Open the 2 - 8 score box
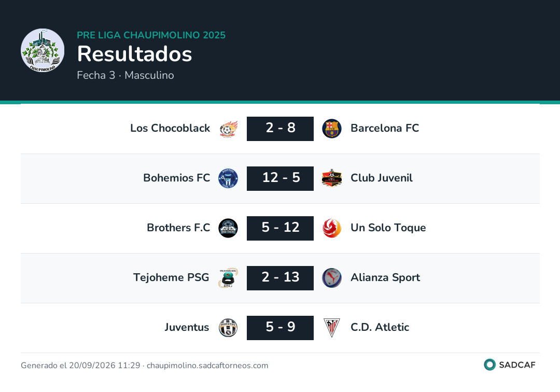Viewport: 560px width, 392px height. (281, 129)
